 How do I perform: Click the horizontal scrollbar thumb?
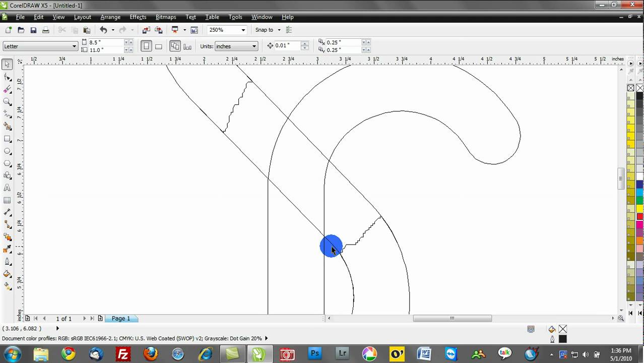tap(452, 319)
